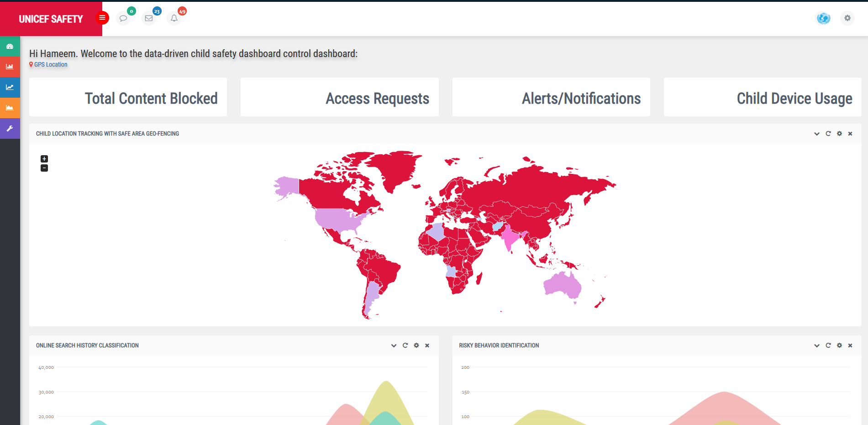Close the Child Location Tracking panel
This screenshot has height=425, width=868.
(x=850, y=134)
